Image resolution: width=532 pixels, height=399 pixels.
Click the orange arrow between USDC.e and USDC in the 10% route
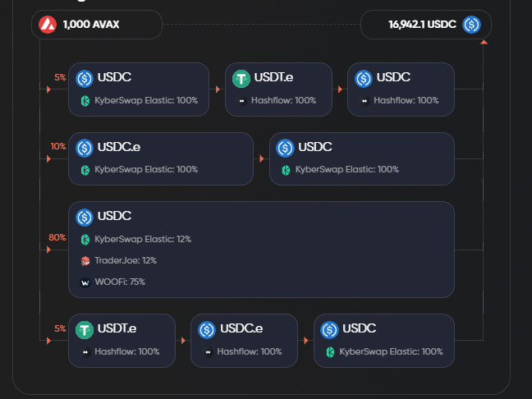[262, 158]
